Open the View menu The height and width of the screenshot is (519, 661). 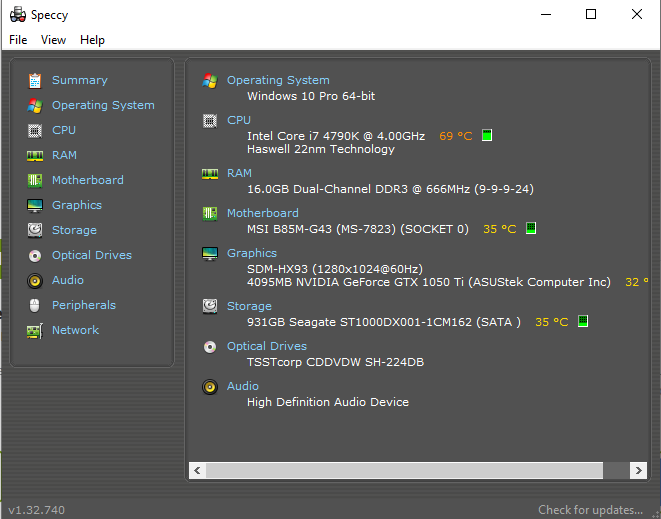pyautogui.click(x=53, y=40)
